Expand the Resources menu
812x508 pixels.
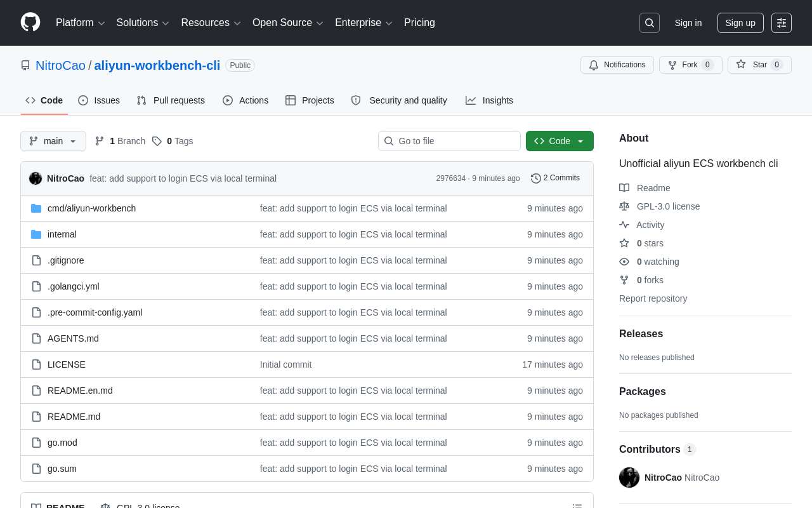click(211, 23)
